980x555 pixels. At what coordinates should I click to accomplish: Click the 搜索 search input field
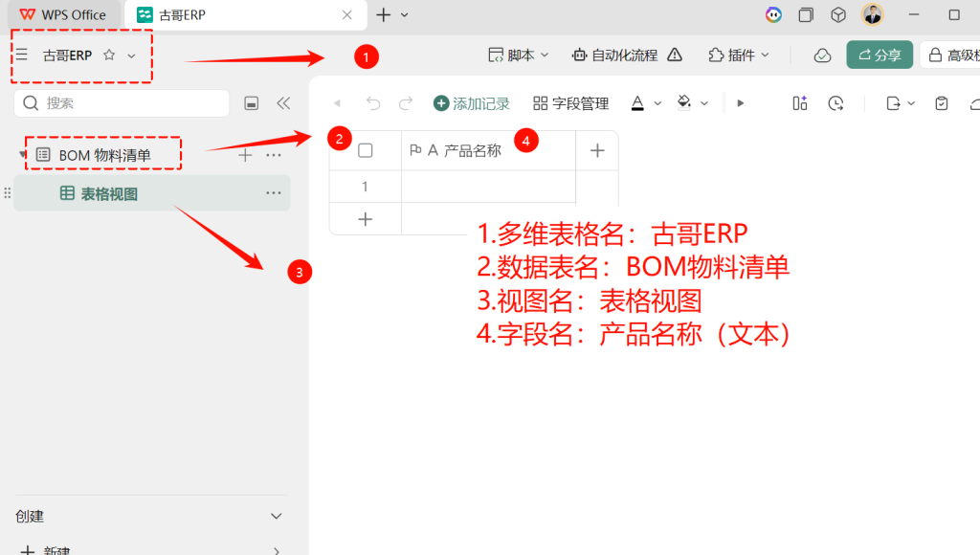pyautogui.click(x=122, y=103)
